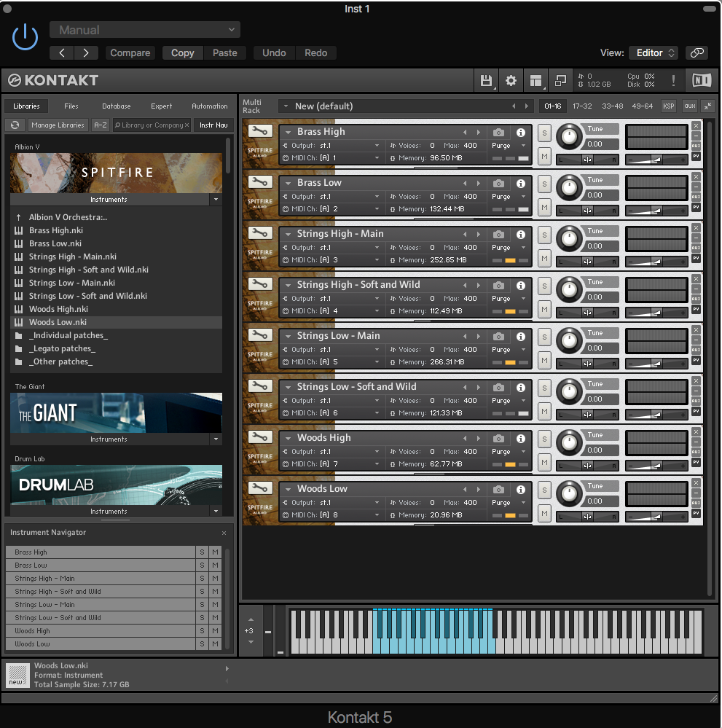Refresh the libraries list
This screenshot has height=728, width=722.
[15, 125]
